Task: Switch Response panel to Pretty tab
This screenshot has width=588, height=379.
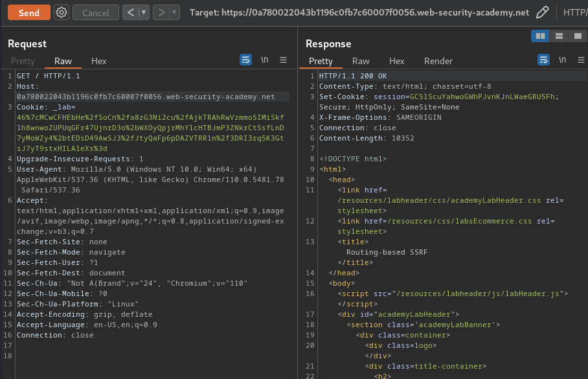Action: click(321, 61)
